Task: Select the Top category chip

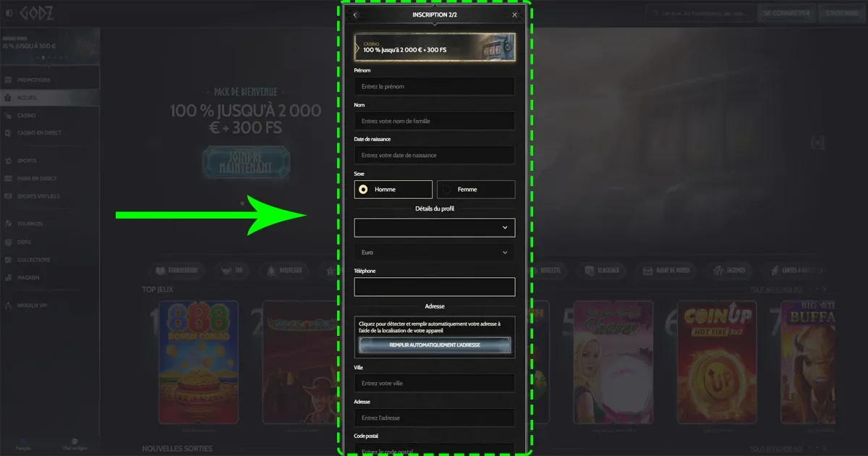Action: [233, 270]
